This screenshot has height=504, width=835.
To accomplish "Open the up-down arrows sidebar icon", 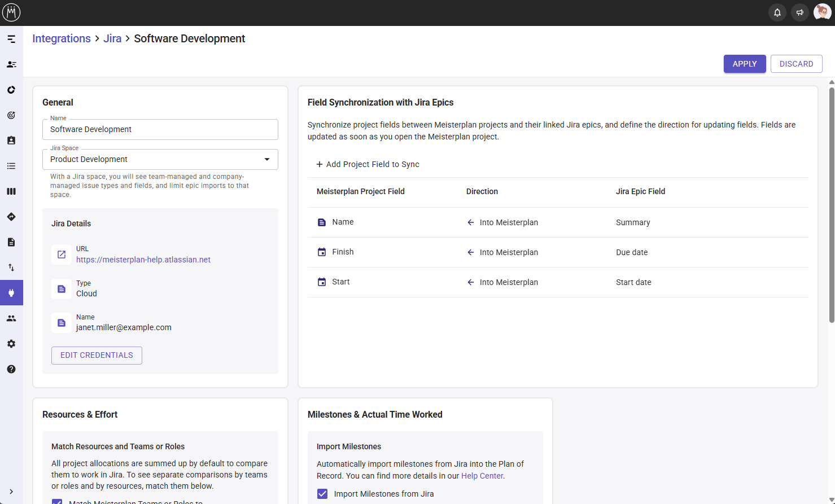I will tap(11, 268).
